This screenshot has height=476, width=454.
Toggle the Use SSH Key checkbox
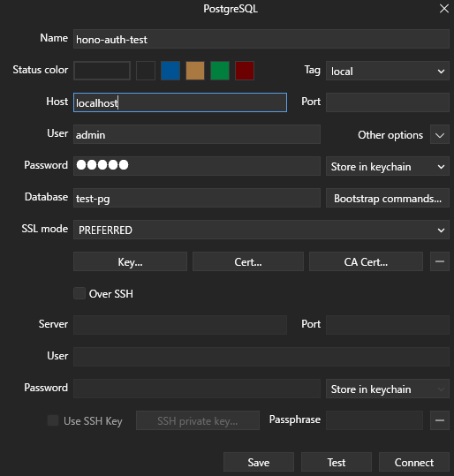coord(53,420)
